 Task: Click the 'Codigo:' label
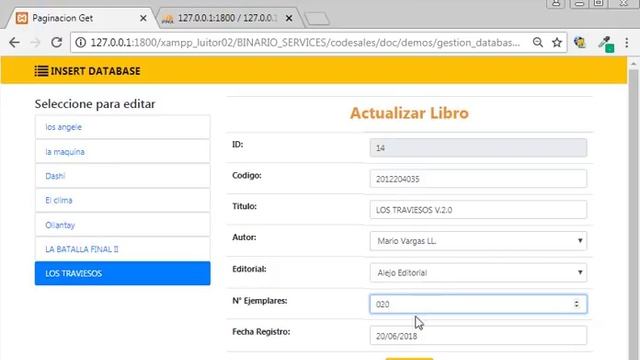point(247,176)
